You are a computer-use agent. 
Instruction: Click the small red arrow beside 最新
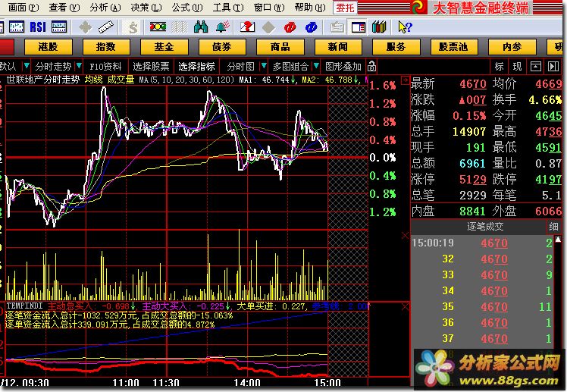406,80
